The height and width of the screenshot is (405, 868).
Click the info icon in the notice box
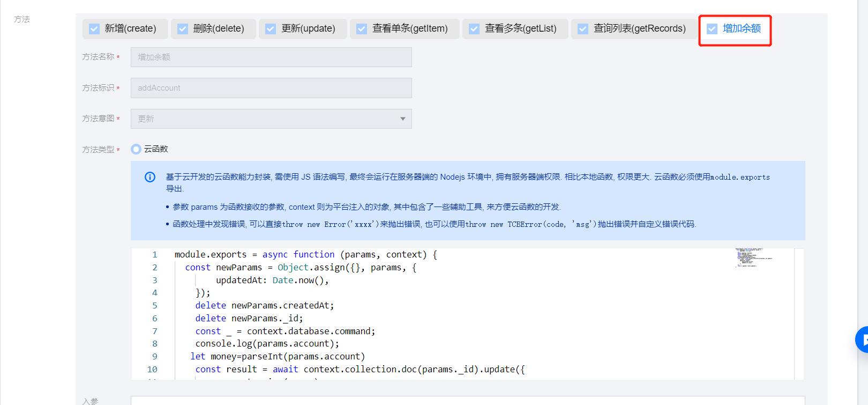[150, 177]
